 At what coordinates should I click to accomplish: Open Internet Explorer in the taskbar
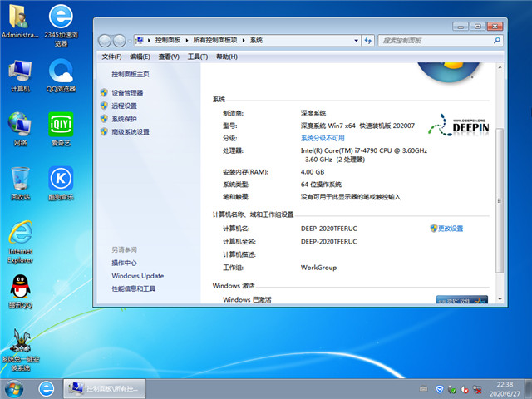pos(46,389)
